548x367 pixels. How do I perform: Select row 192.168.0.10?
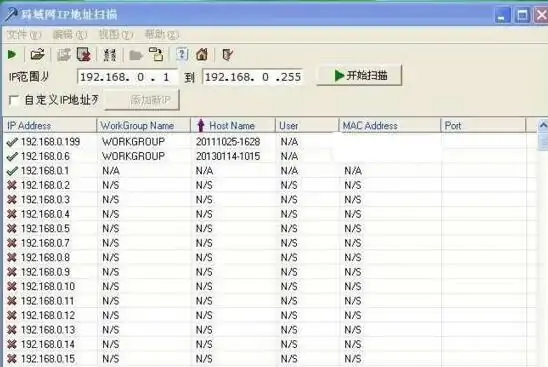[x=270, y=287]
